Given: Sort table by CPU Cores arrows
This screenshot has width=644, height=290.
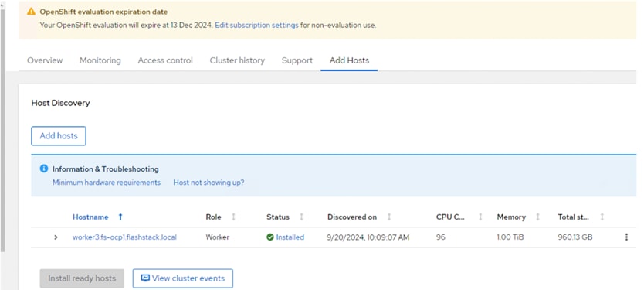Looking at the screenshot, I should coord(480,217).
